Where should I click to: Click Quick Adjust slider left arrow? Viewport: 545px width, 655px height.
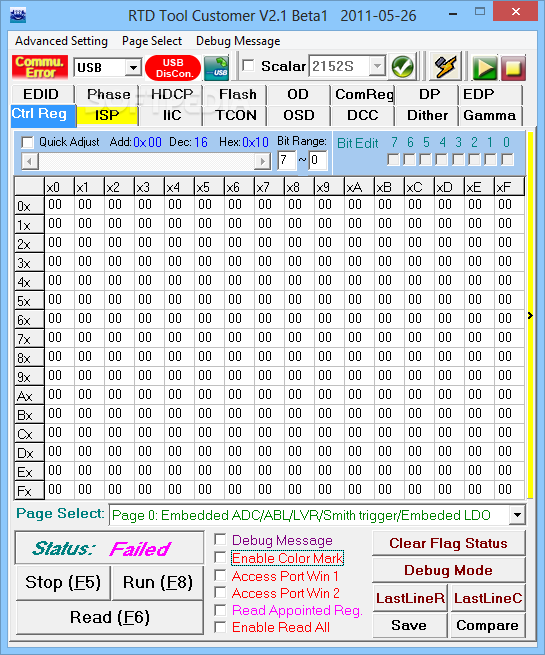tap(30, 161)
